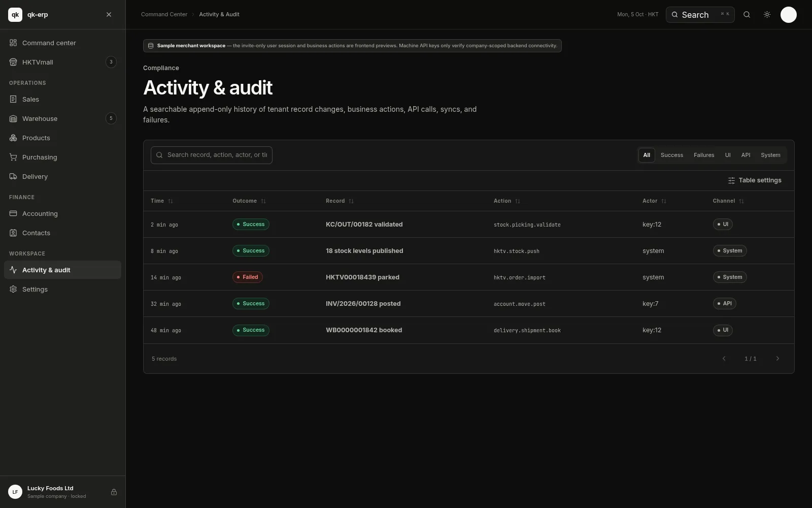
Task: Select the Success filter tab
Action: click(x=671, y=155)
